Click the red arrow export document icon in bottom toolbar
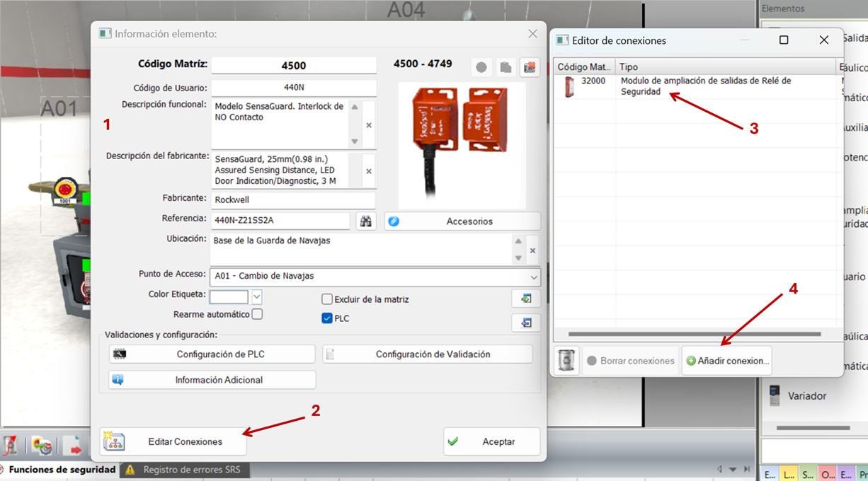The height and width of the screenshot is (481, 868). coord(72,446)
